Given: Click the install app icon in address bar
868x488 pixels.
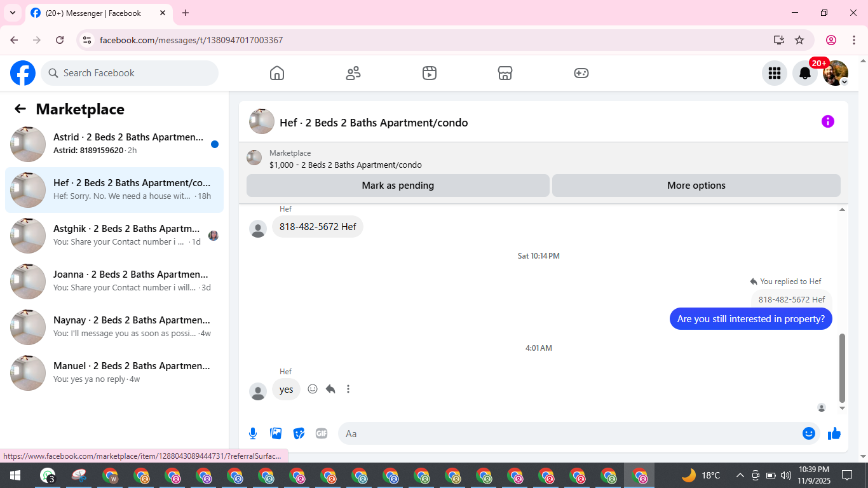Looking at the screenshot, I should pyautogui.click(x=779, y=40).
